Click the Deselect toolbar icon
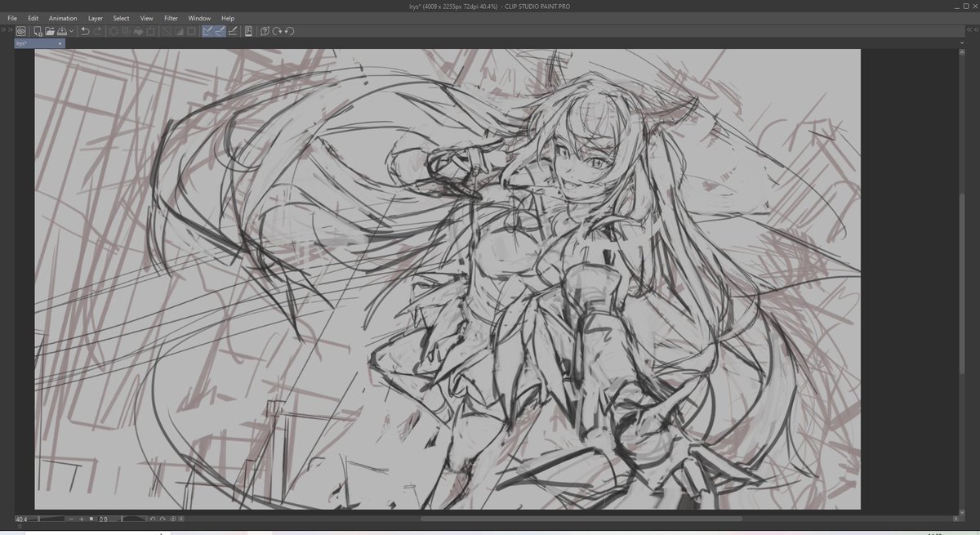This screenshot has width=980, height=535. 167,31
